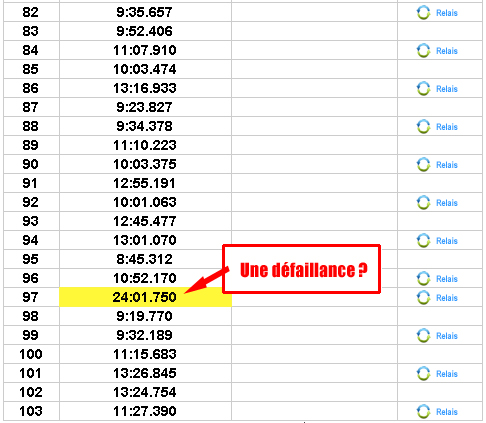Select lap number 100
Screen dimensions: 486x423
point(31,354)
